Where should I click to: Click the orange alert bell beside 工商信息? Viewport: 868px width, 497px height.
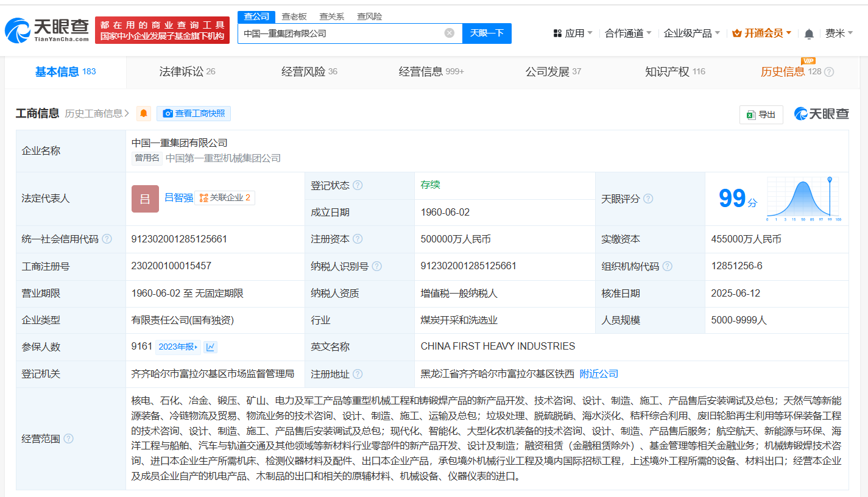(144, 113)
